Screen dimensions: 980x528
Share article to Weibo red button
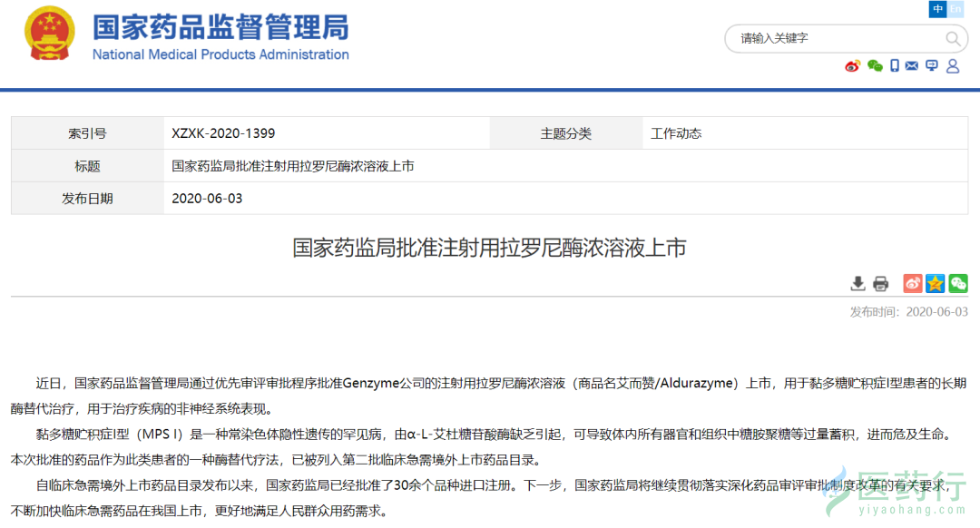tap(913, 284)
